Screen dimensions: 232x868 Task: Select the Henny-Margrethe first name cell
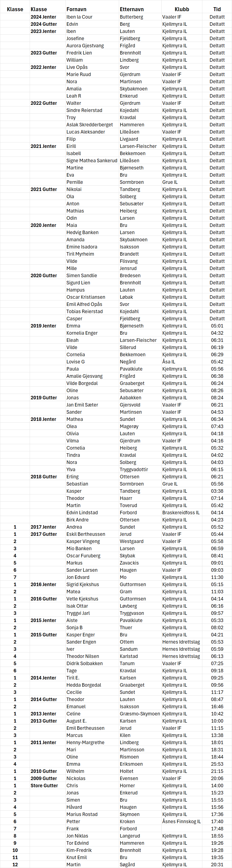click(x=85, y=742)
